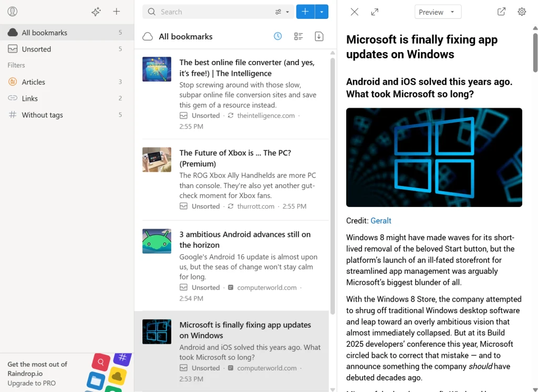Click the blue add bookmark plus button

[x=305, y=12]
